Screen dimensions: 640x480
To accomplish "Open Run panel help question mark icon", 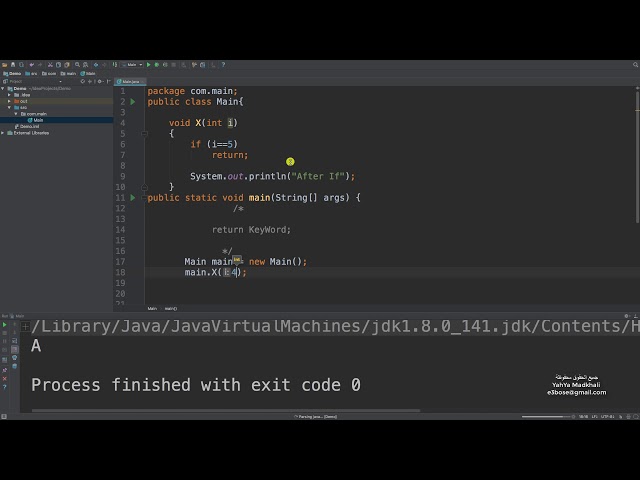I will tap(4, 387).
